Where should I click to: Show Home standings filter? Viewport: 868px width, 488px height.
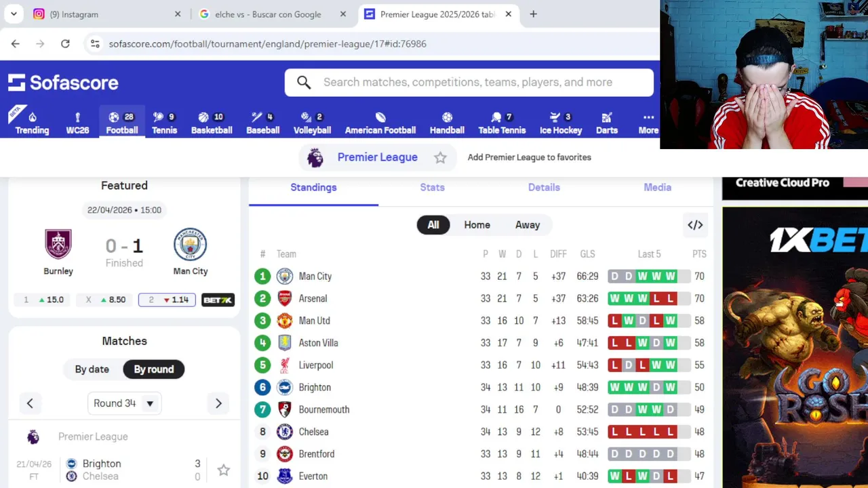tap(477, 225)
